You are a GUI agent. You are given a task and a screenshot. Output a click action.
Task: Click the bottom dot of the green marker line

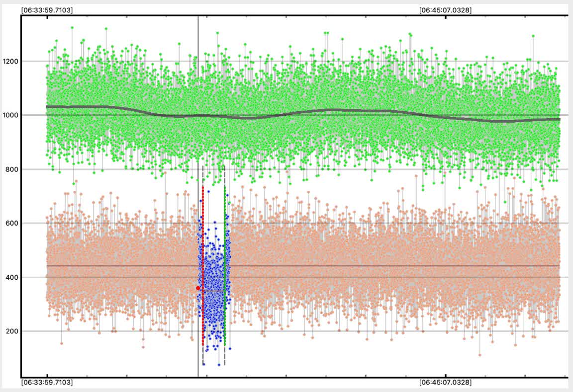click(225, 344)
